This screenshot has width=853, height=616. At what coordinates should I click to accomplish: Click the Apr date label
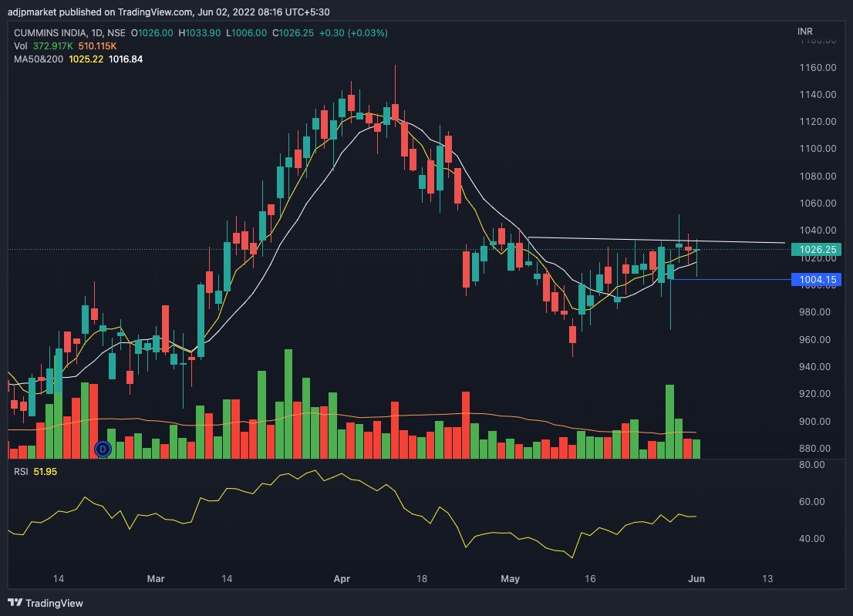(342, 578)
